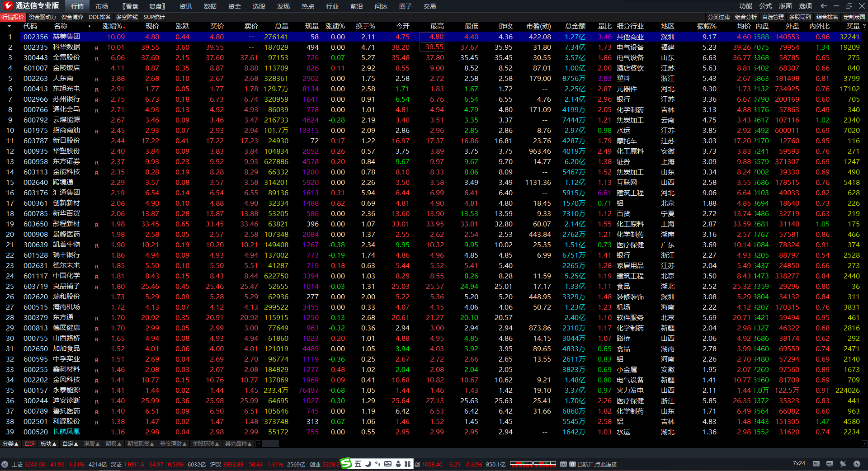Expand the 分类 bottom tab menu
Viewport: 868px width, 471px height.
click(x=10, y=444)
